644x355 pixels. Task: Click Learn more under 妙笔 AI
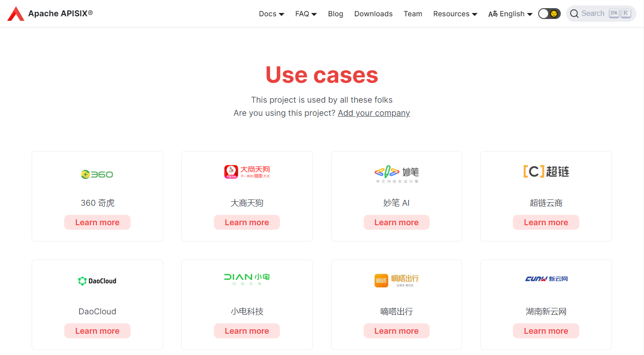397,222
